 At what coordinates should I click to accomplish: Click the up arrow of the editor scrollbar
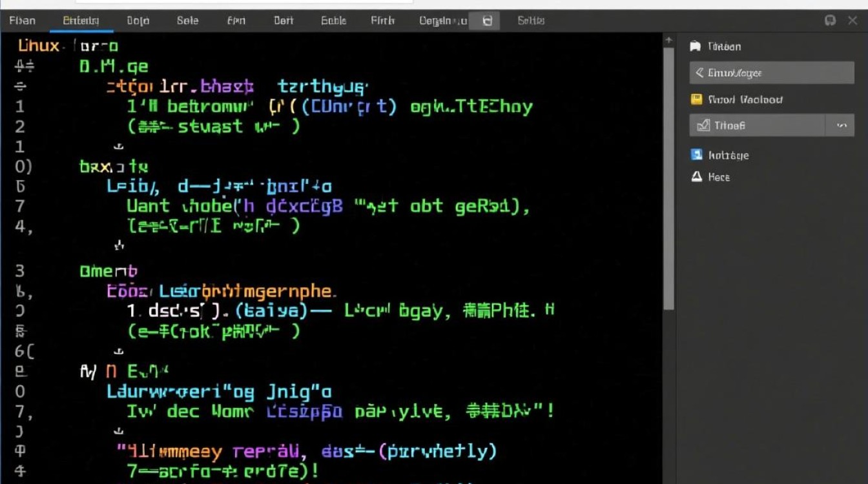click(x=668, y=39)
